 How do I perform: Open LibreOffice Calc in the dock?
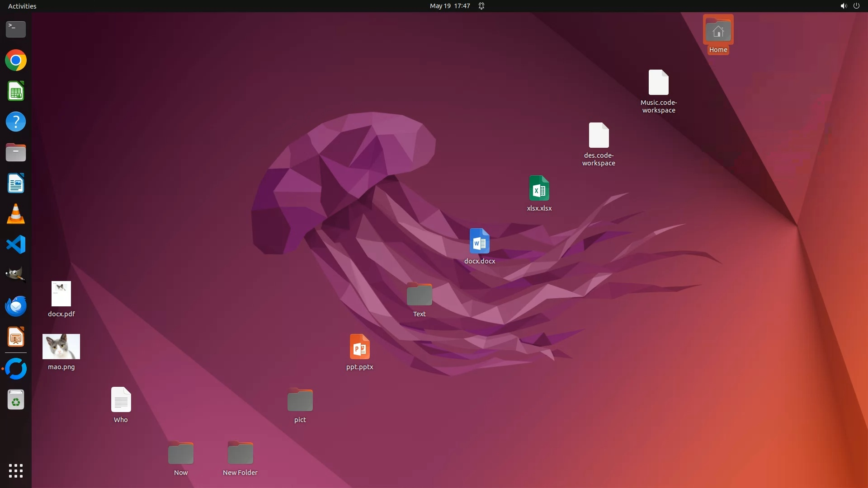click(x=16, y=91)
